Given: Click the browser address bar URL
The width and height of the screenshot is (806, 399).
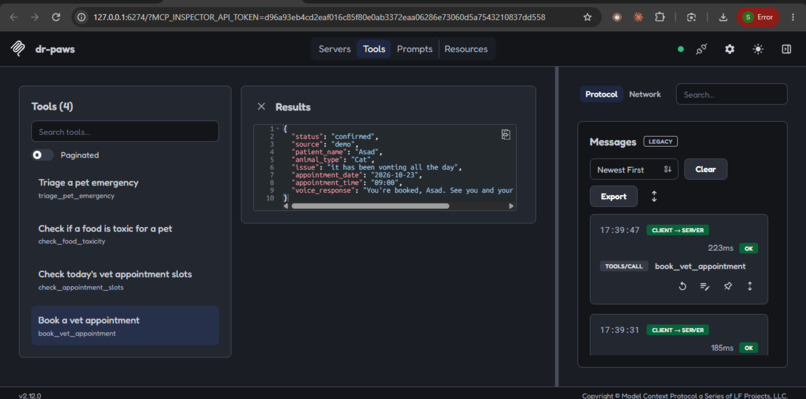Looking at the screenshot, I should click(x=319, y=17).
